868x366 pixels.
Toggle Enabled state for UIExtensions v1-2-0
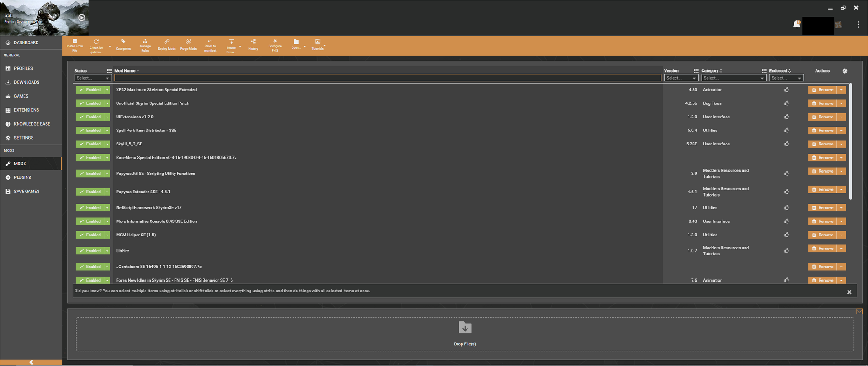point(90,117)
